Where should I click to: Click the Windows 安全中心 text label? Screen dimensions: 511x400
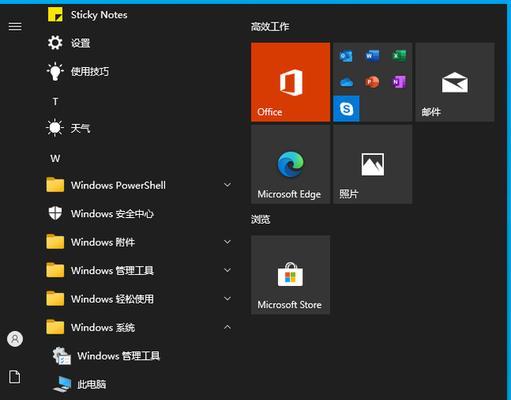112,214
